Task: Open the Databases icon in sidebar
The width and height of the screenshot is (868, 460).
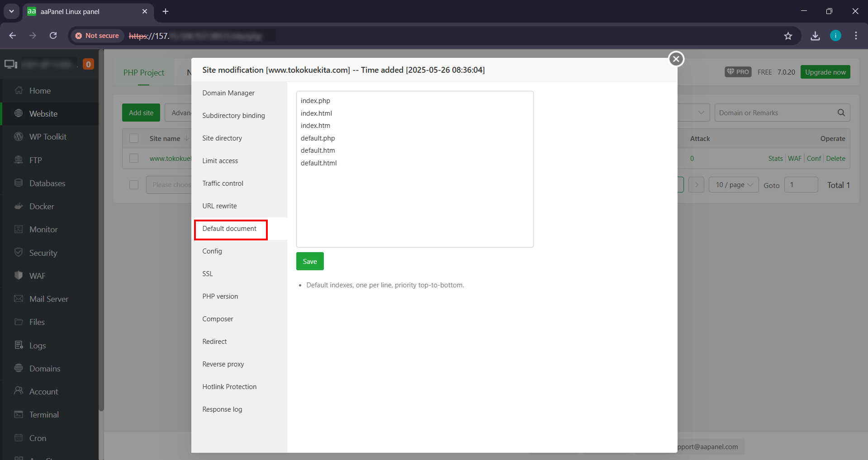Action: pyautogui.click(x=19, y=183)
